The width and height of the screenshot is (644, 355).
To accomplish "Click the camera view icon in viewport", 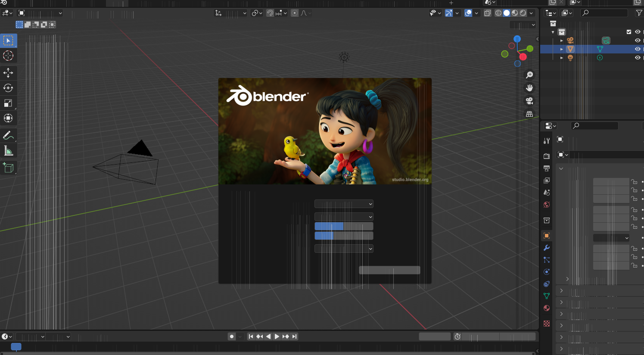I will click(529, 101).
